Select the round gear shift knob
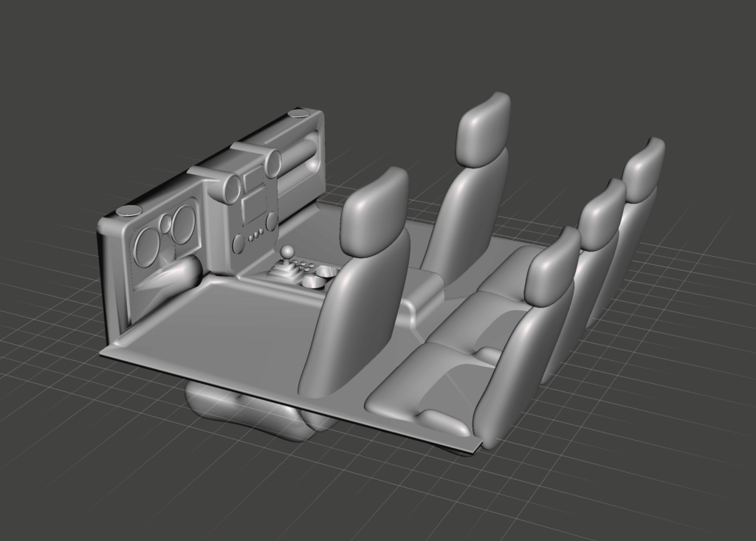The height and width of the screenshot is (541, 756). point(287,252)
